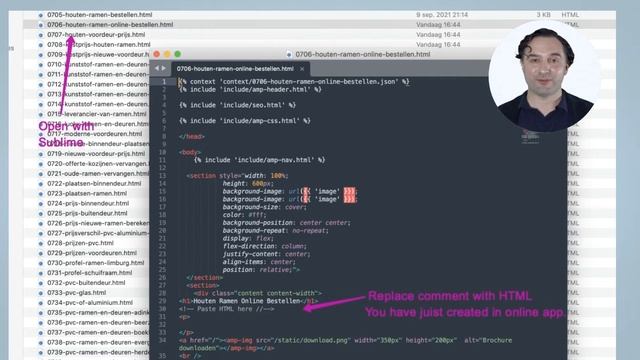This screenshot has width=640, height=360.
Task: Click the green zoom button of Sublime window
Action: [x=178, y=54]
